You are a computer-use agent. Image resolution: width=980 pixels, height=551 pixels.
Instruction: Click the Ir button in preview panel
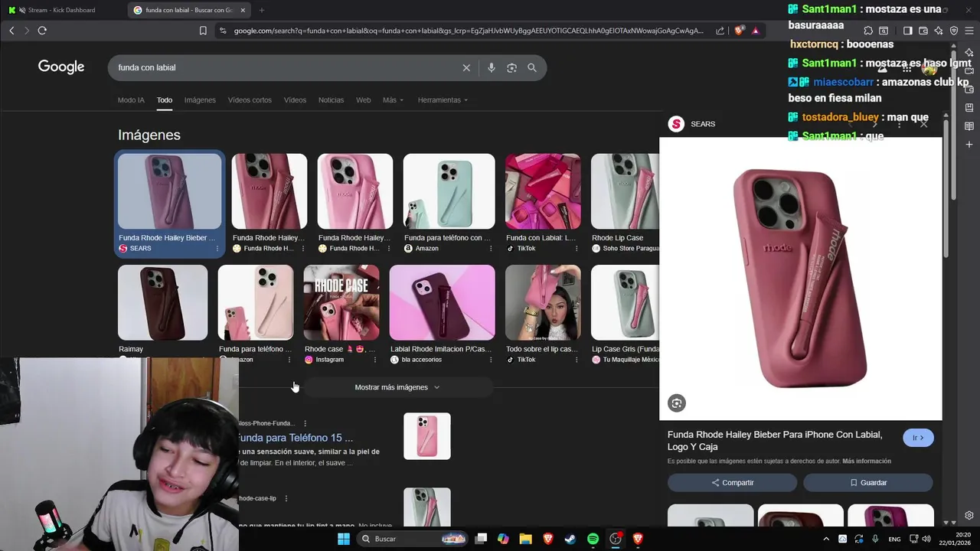(x=918, y=438)
